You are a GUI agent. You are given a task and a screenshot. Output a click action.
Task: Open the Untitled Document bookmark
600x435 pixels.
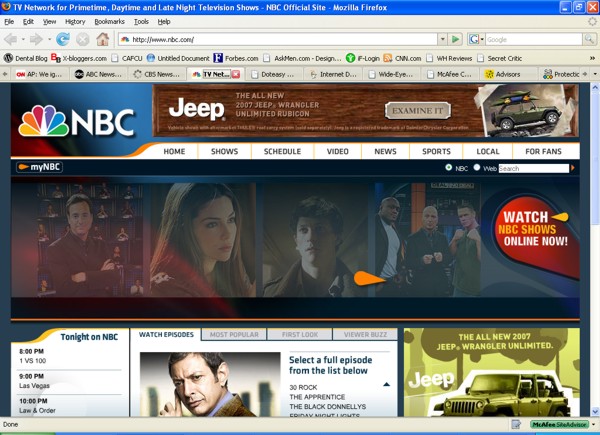[178, 58]
